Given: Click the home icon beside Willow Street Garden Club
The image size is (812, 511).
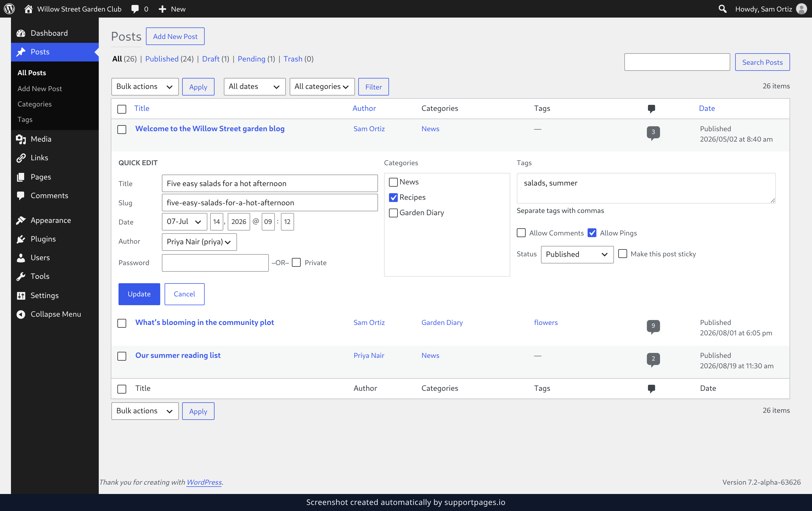Looking at the screenshot, I should pos(28,9).
